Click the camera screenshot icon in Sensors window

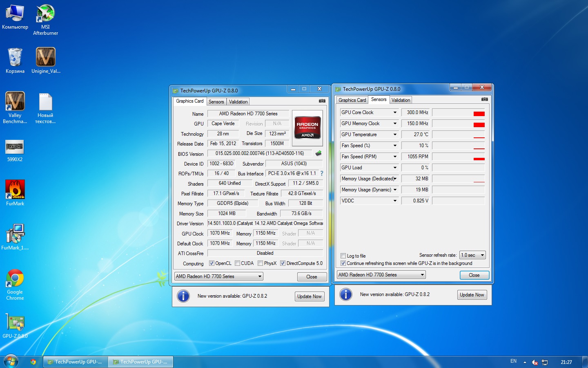tap(484, 99)
